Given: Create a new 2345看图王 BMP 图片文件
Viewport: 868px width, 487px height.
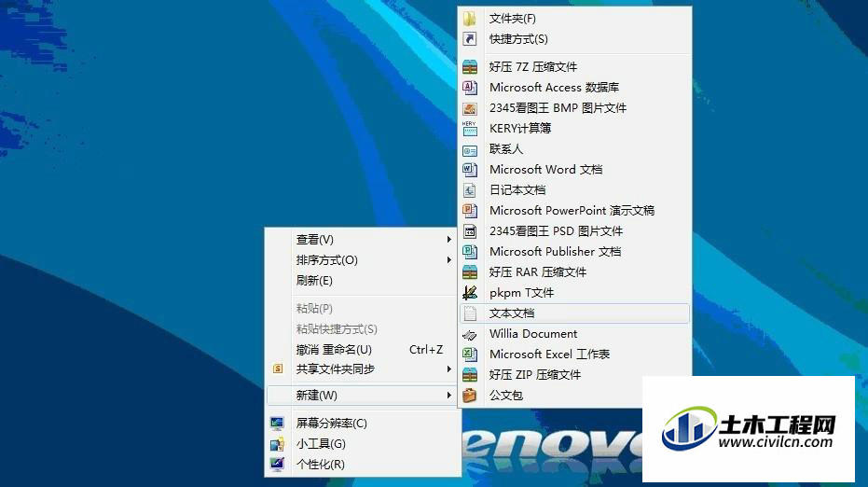Looking at the screenshot, I should click(x=574, y=108).
